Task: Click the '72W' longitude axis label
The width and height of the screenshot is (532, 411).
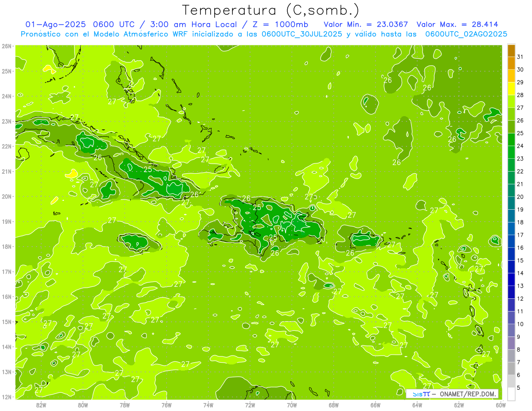Action: coord(250,405)
